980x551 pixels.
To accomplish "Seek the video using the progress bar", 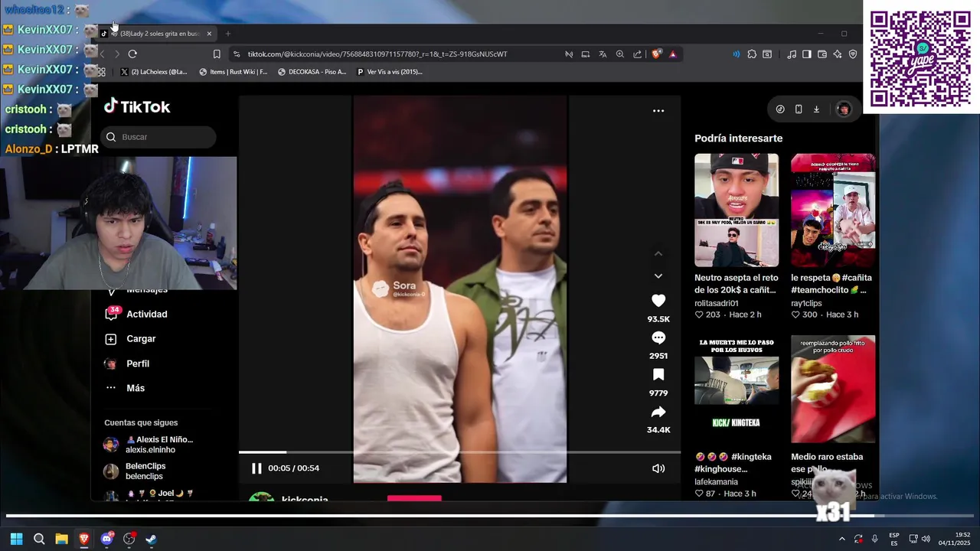I will [x=459, y=452].
